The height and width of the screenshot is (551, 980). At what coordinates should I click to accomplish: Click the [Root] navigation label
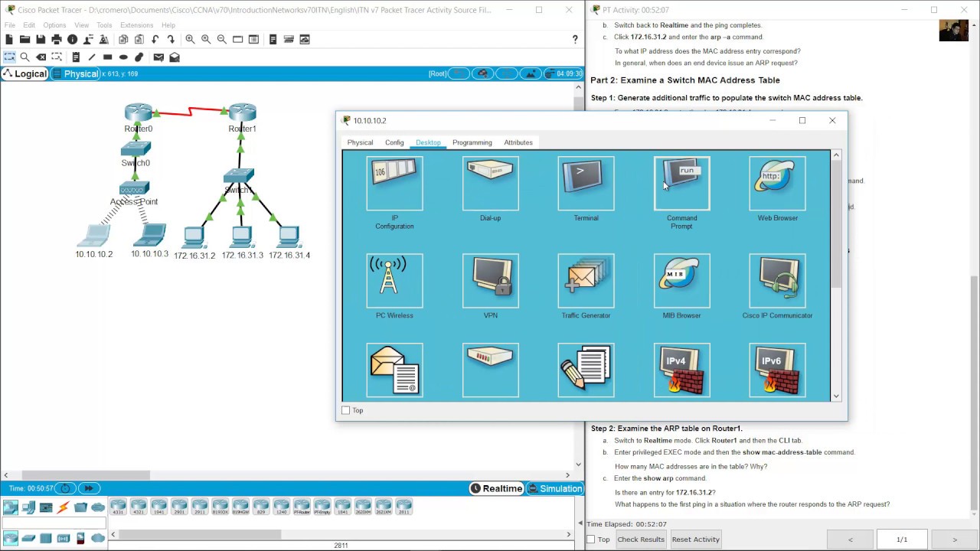pyautogui.click(x=437, y=74)
